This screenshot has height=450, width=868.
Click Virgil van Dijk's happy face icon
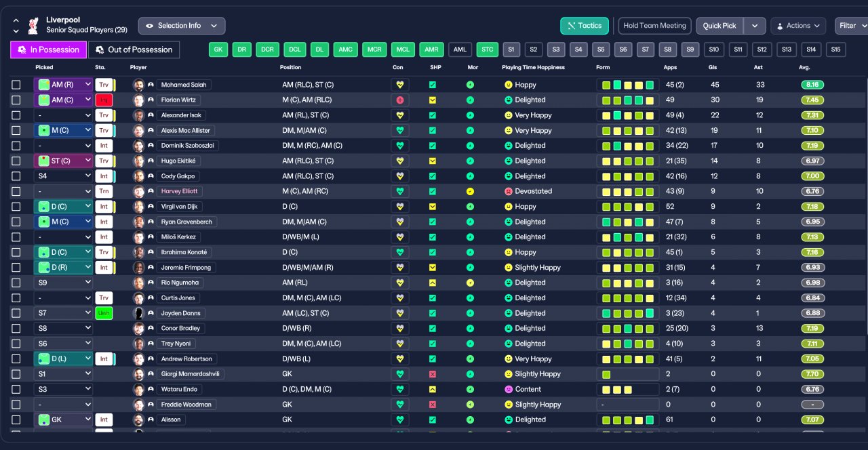pos(508,206)
